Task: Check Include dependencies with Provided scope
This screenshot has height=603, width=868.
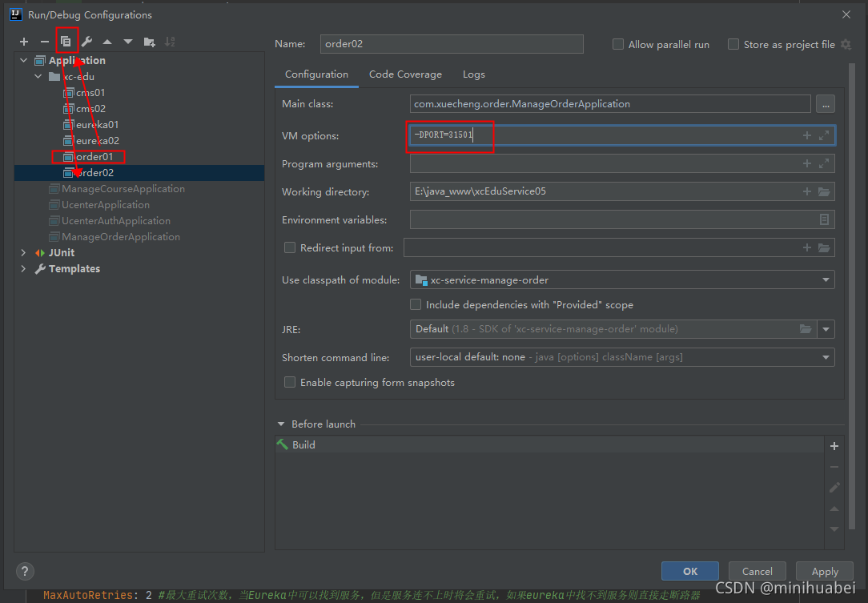Action: pos(415,304)
